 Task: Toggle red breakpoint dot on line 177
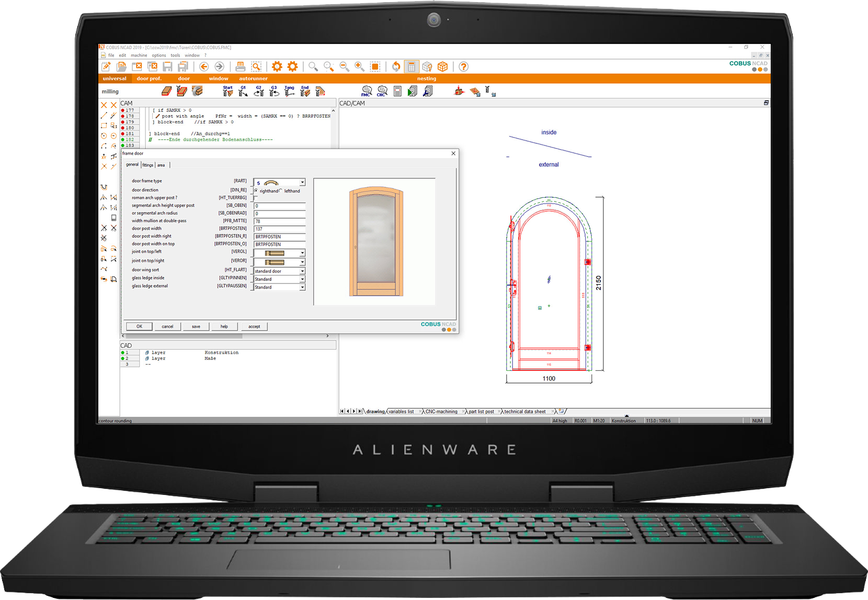123,110
